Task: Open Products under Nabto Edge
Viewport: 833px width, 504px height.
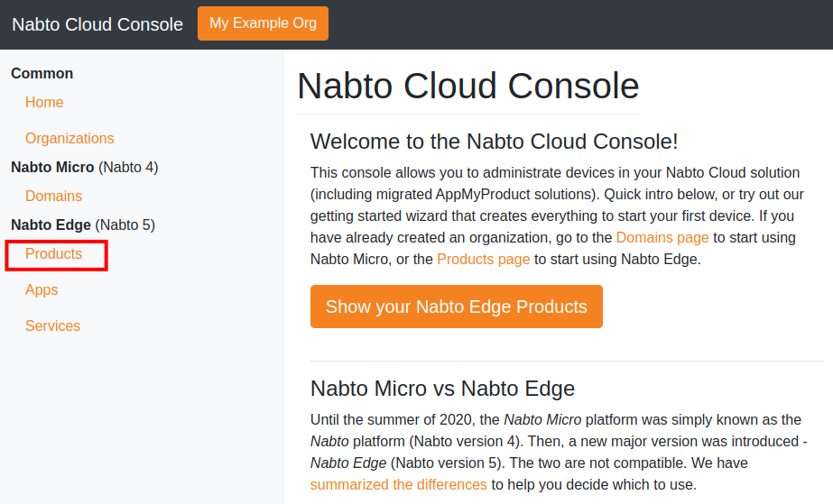Action: coord(54,254)
